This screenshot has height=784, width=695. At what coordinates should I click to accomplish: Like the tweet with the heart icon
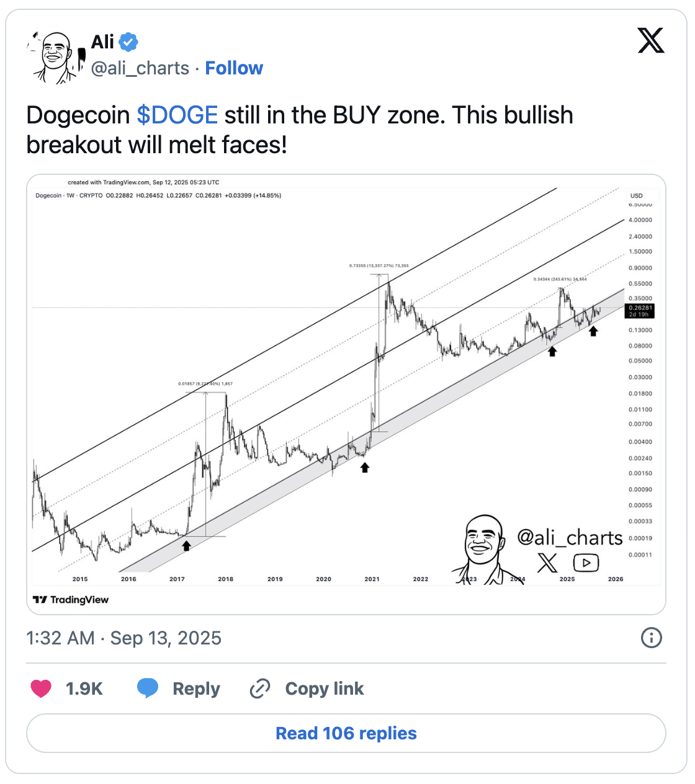(41, 688)
